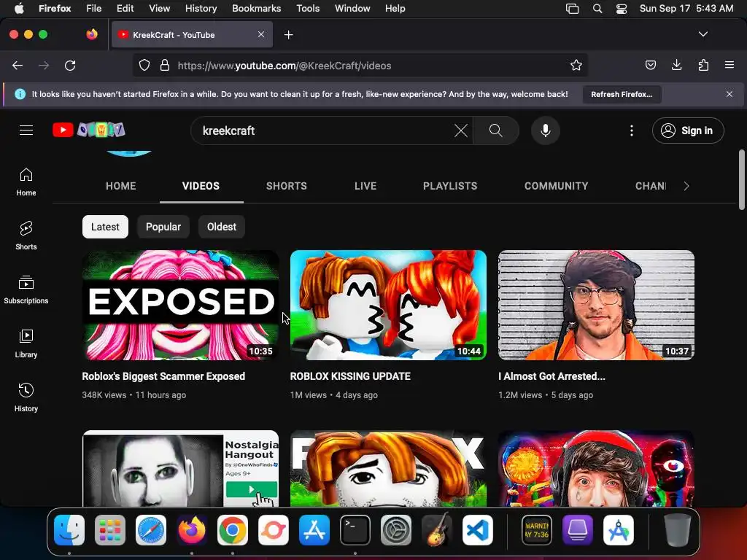The height and width of the screenshot is (560, 747).
Task: Switch to LIVE tab
Action: (365, 186)
